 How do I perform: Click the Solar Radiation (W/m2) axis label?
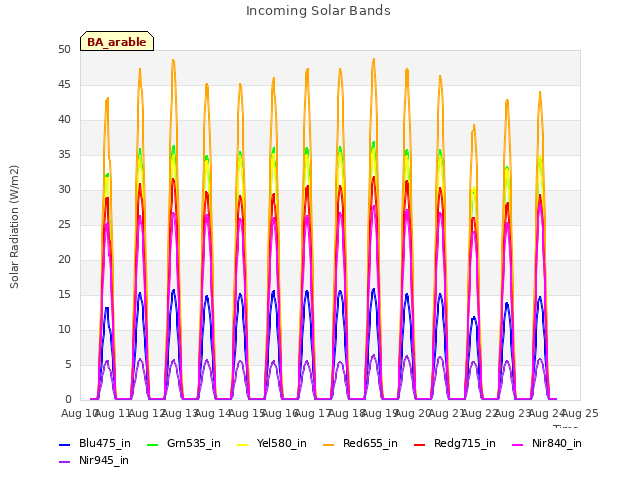coord(14,227)
